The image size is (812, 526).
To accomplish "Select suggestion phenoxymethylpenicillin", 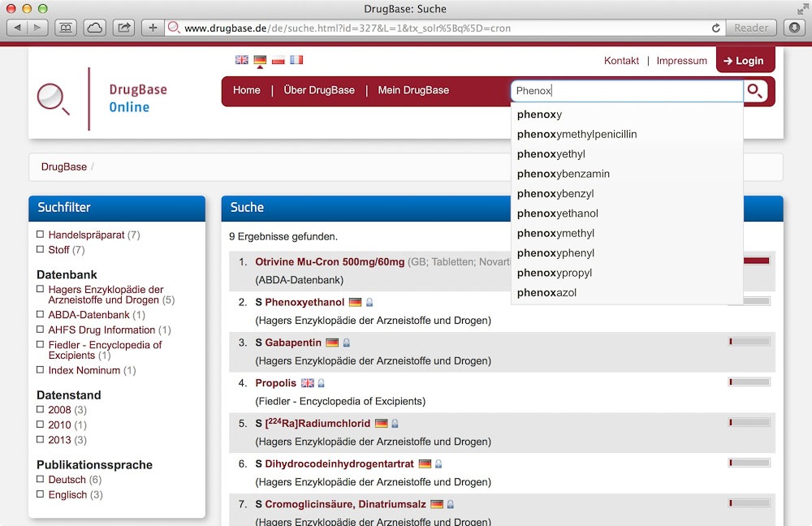I will (x=627, y=134).
